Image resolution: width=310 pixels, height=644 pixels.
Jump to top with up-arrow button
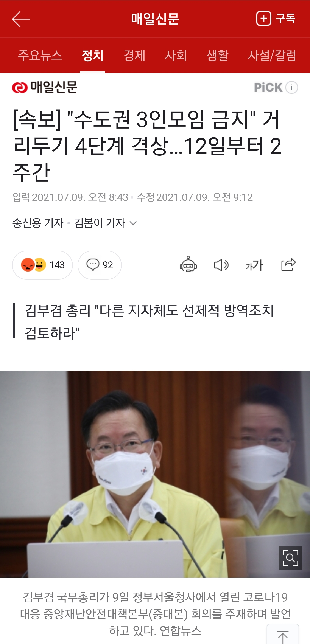pyautogui.click(x=283, y=635)
